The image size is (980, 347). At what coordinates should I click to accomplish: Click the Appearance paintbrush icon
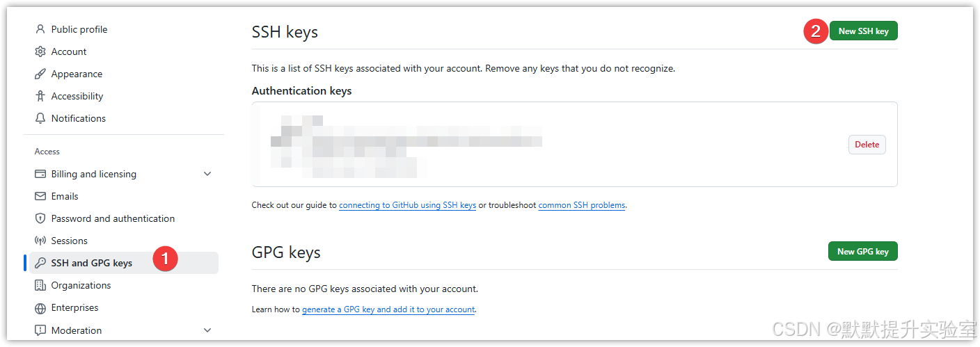(x=40, y=74)
